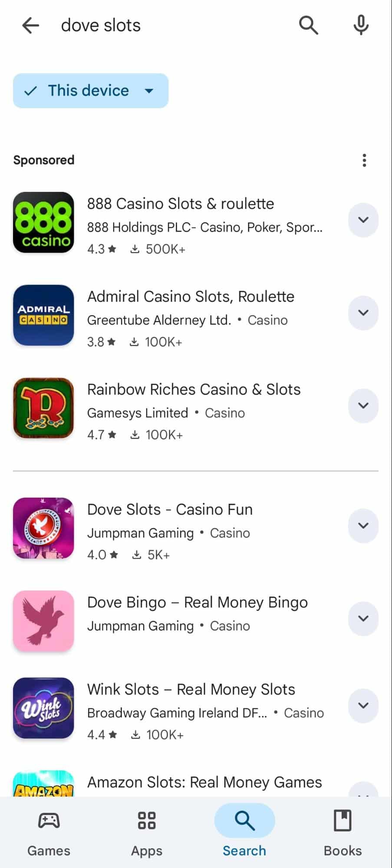Open Dove Bingo – Real Money Bingo title

tap(198, 603)
